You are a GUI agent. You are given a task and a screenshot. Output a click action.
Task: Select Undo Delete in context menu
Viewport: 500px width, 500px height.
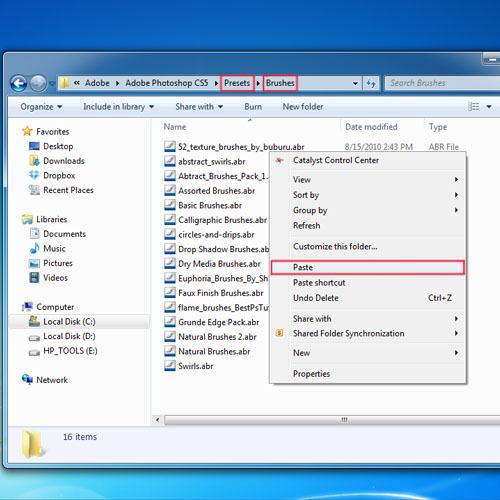coord(367,298)
